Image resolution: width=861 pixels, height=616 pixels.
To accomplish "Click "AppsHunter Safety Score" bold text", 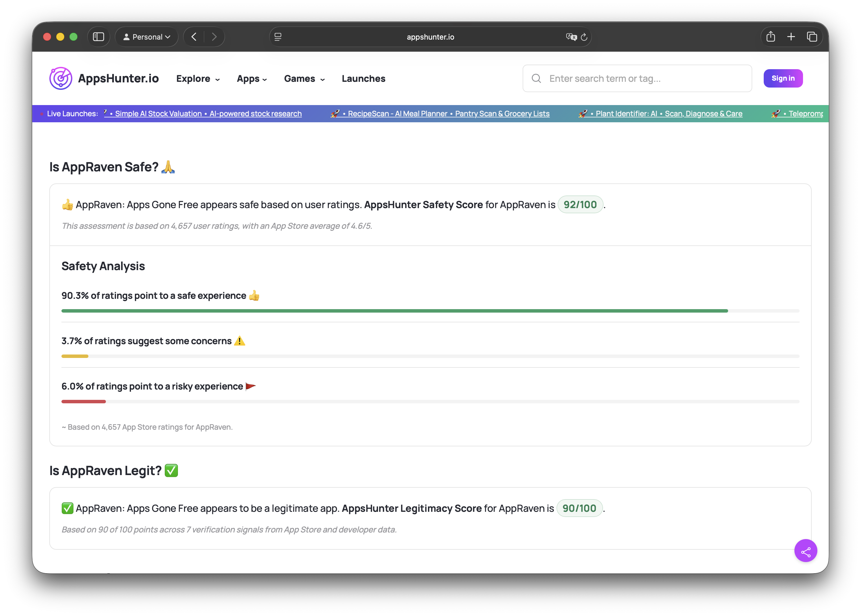I will tap(423, 204).
